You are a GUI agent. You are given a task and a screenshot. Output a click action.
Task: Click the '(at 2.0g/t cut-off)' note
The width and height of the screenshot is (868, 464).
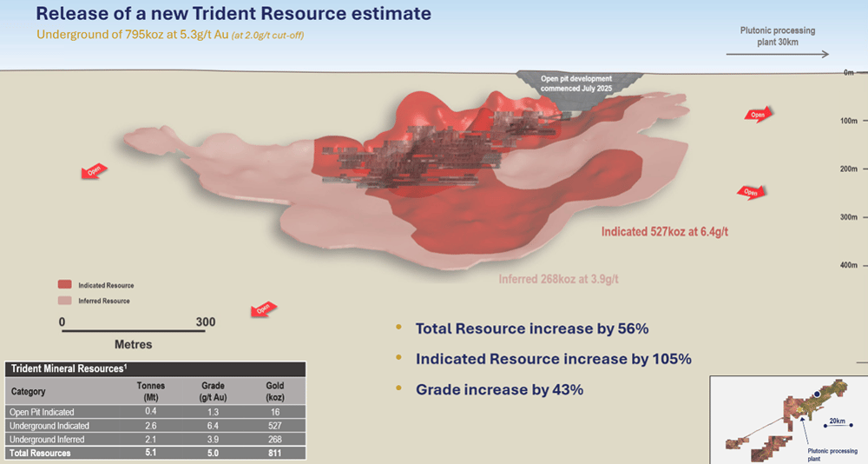click(x=268, y=36)
